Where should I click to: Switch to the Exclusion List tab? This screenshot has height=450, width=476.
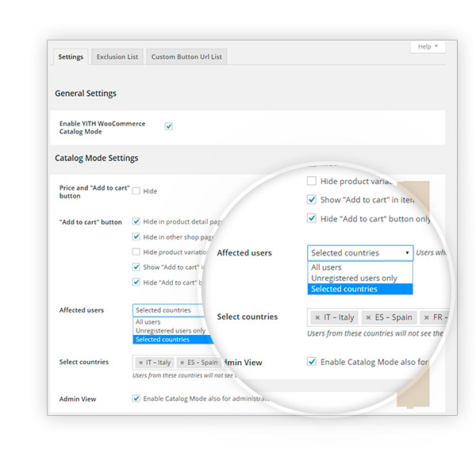point(117,57)
